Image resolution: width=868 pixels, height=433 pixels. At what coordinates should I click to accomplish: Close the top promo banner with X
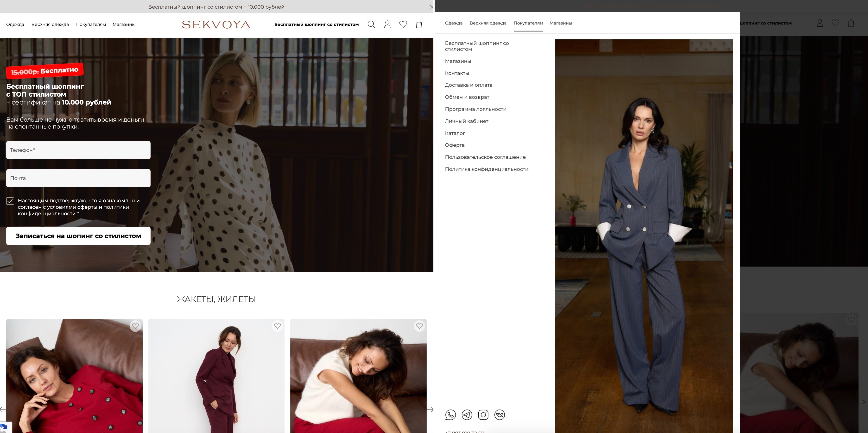[x=431, y=7]
